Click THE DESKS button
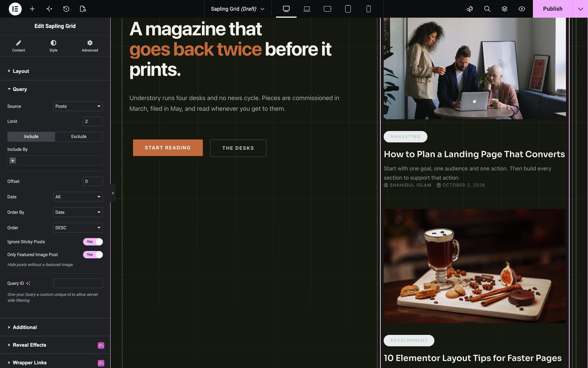 pos(238,148)
